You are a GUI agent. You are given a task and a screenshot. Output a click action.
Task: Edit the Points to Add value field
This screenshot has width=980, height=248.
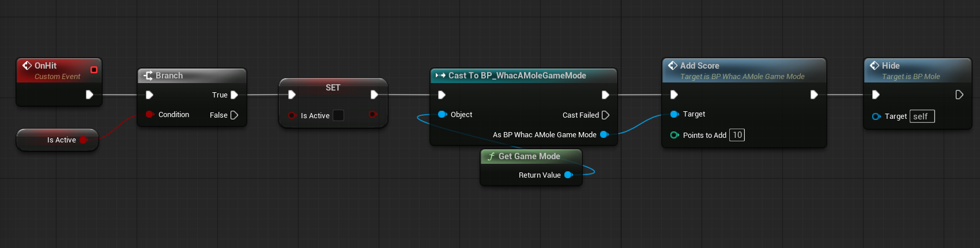point(737,135)
